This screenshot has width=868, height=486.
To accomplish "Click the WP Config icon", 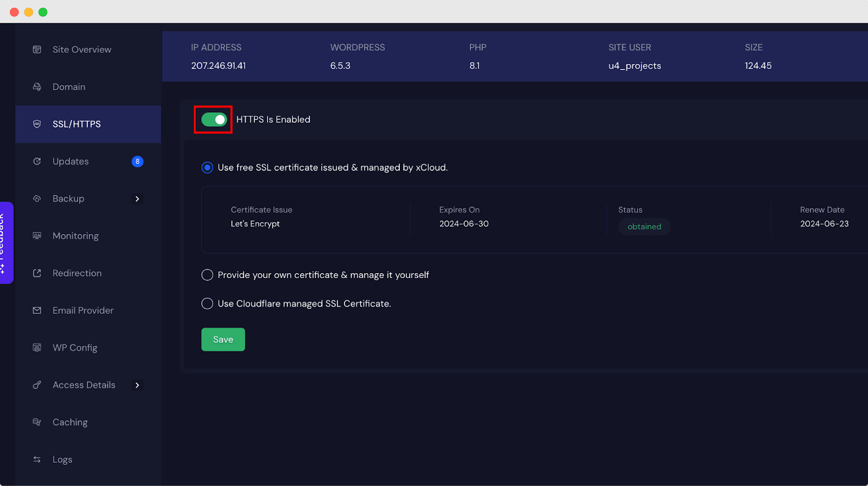I will (x=37, y=348).
